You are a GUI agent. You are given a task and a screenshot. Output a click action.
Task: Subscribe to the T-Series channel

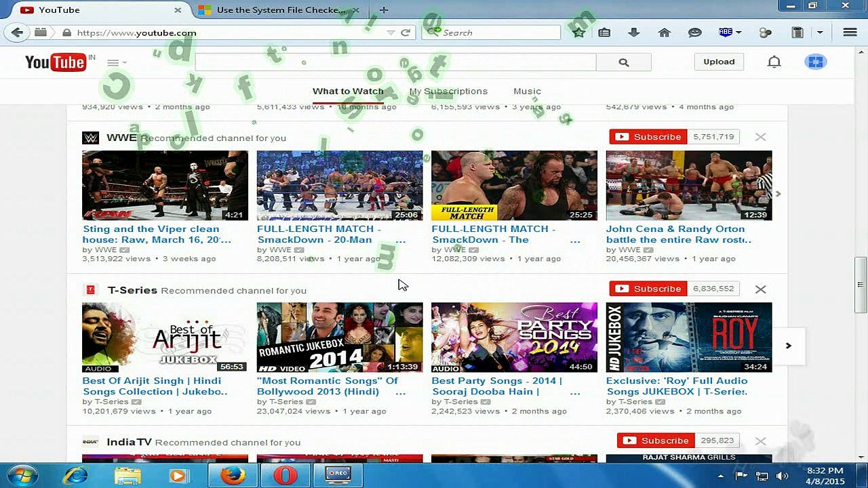click(x=648, y=289)
